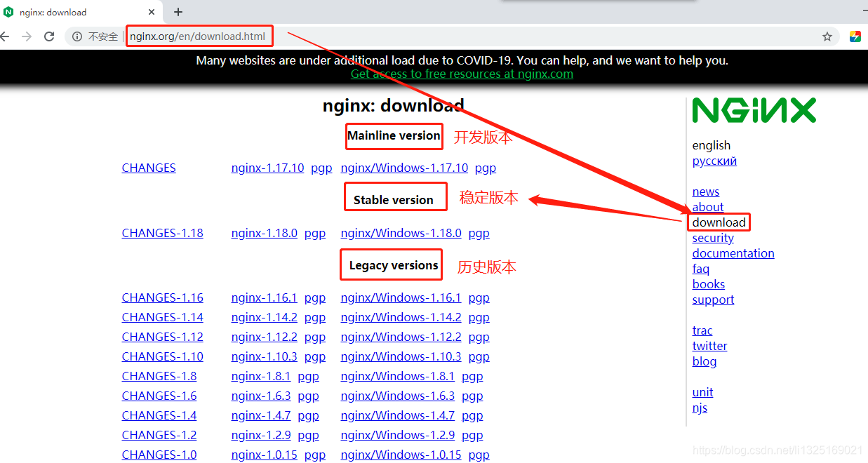This screenshot has width=868, height=463.
Task: Bookmark this page with the star icon
Action: coord(827,36)
